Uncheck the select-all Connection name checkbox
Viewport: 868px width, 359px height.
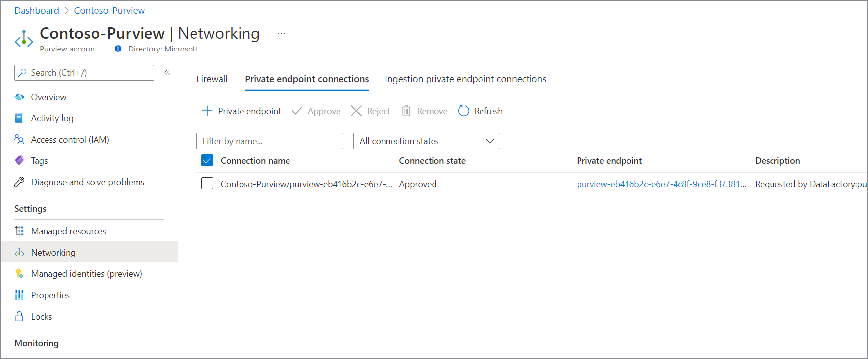(207, 160)
